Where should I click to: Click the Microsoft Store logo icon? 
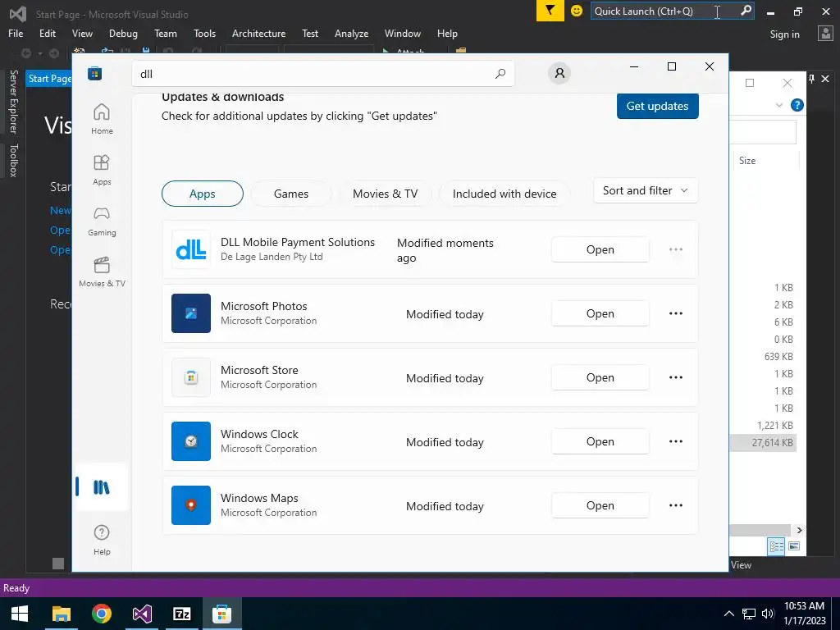[95, 73]
